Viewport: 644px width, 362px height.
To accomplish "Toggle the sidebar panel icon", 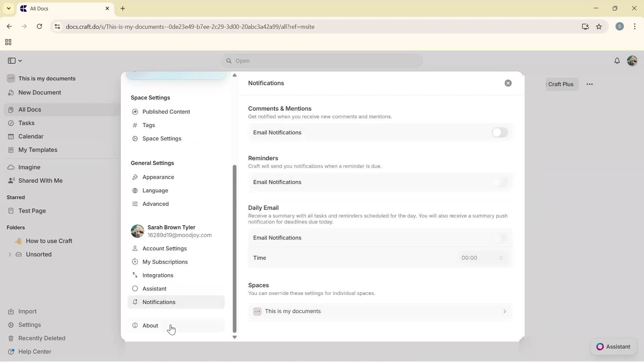I will tap(12, 61).
